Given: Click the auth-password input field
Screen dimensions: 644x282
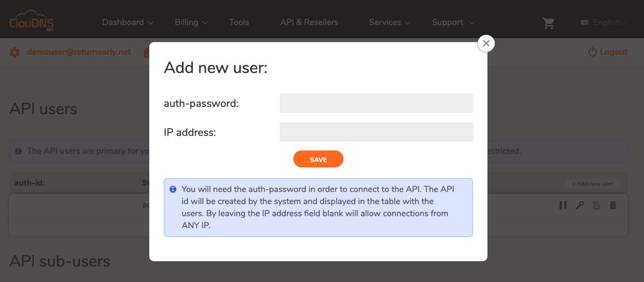Looking at the screenshot, I should 376,103.
